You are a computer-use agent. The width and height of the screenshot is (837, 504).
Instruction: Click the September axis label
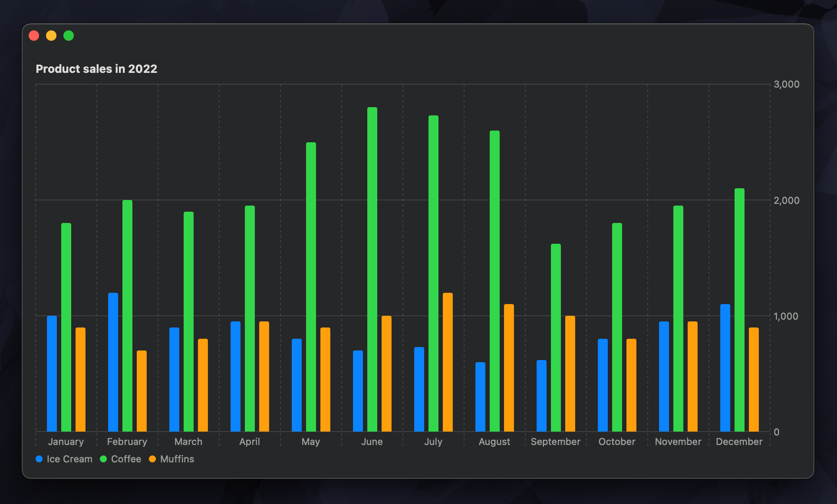[556, 442]
